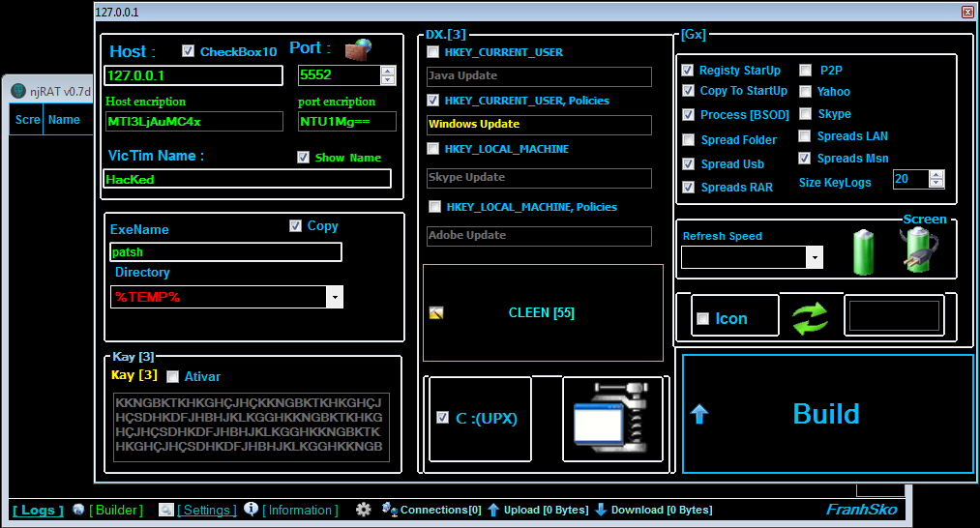Click the firewall globe icon beside Port
Screen dimensions: 980x528
tap(358, 49)
